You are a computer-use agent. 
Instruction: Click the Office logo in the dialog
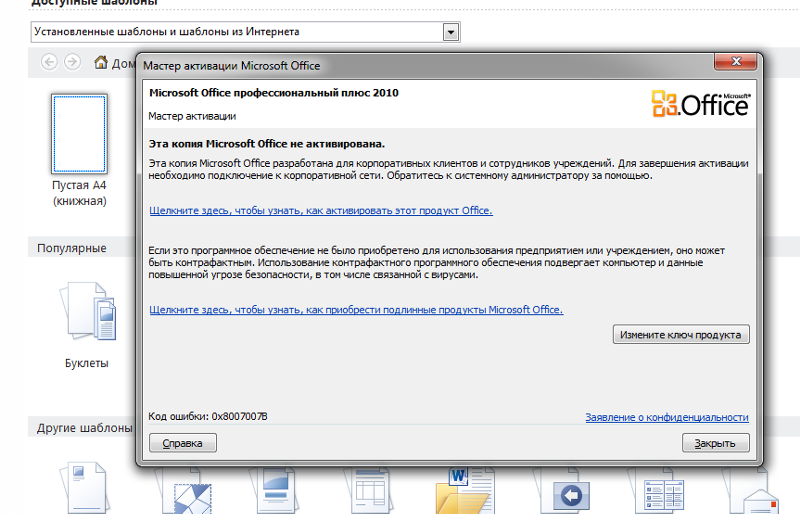tap(701, 104)
